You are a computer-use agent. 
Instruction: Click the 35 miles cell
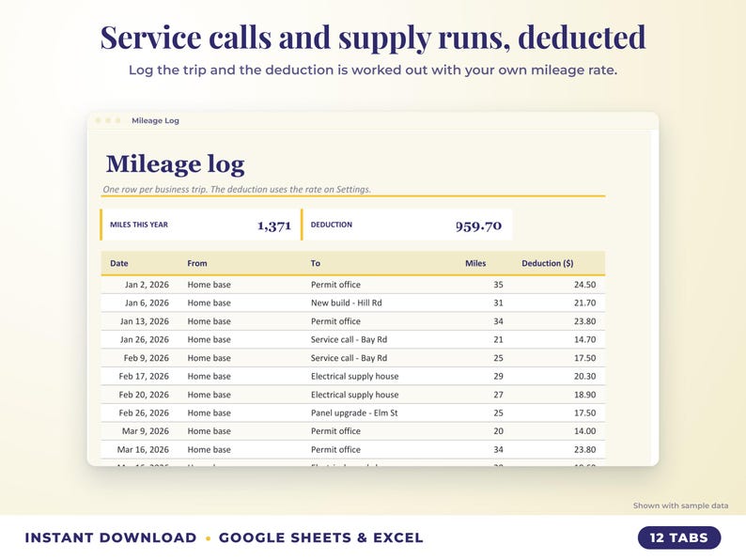[498, 285]
